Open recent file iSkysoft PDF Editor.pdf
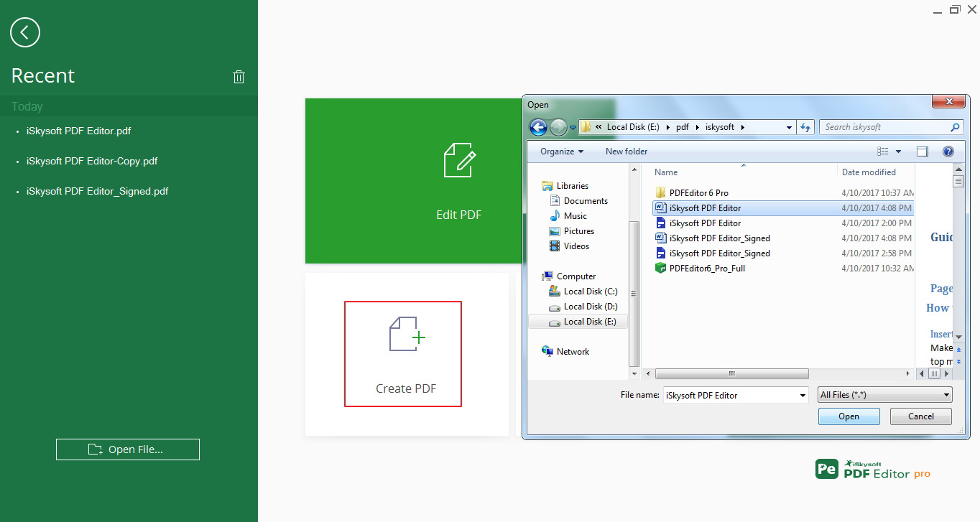This screenshot has width=980, height=522. click(78, 131)
